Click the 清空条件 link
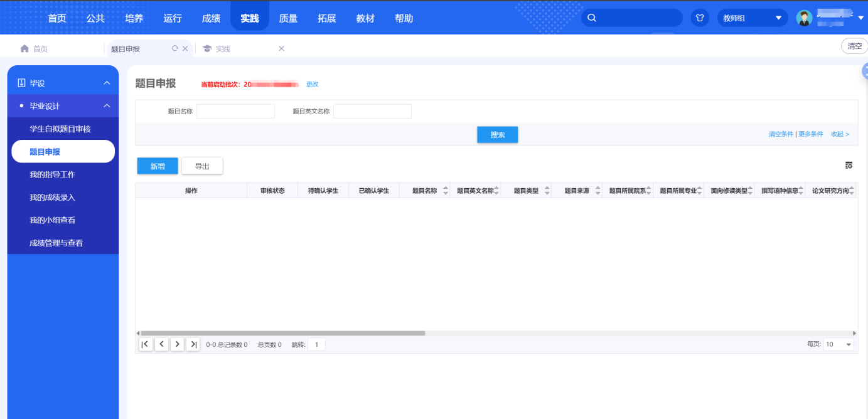This screenshot has height=419, width=868. (781, 134)
